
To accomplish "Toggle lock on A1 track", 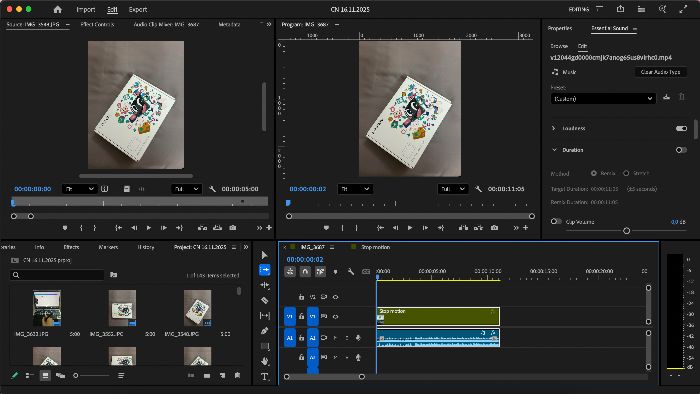I will pos(301,338).
